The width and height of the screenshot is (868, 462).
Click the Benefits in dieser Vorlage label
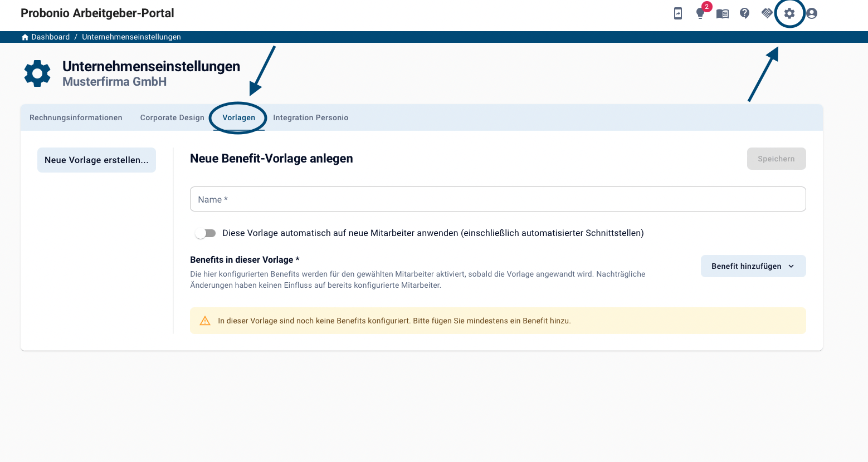pos(245,260)
